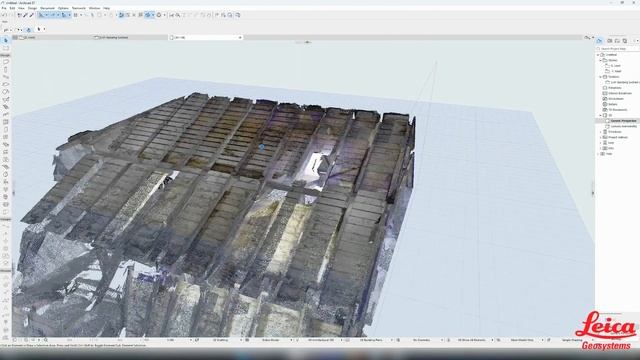Select the Marquee tool in the toolbox
The height and width of the screenshot is (360, 640).
tap(6, 48)
